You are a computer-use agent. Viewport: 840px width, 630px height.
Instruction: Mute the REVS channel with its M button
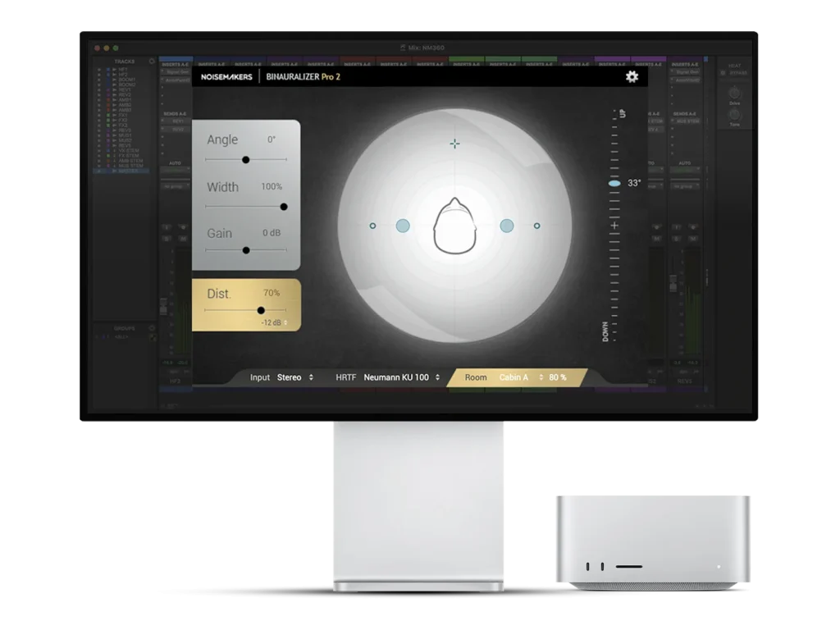pyautogui.click(x=693, y=238)
